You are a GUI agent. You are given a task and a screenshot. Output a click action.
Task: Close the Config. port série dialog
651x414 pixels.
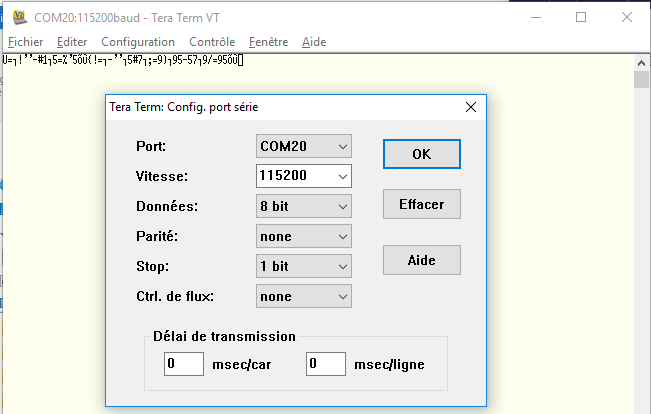point(471,107)
